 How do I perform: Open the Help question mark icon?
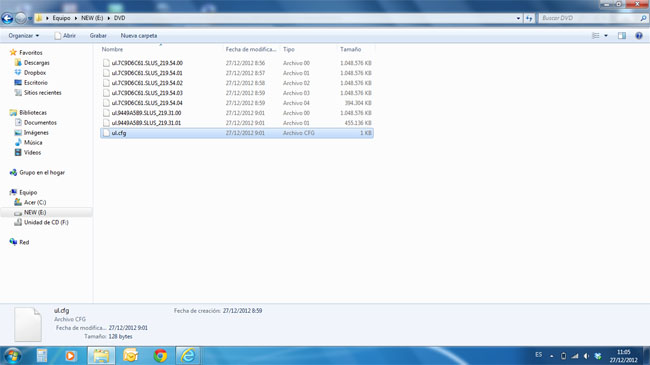(639, 36)
